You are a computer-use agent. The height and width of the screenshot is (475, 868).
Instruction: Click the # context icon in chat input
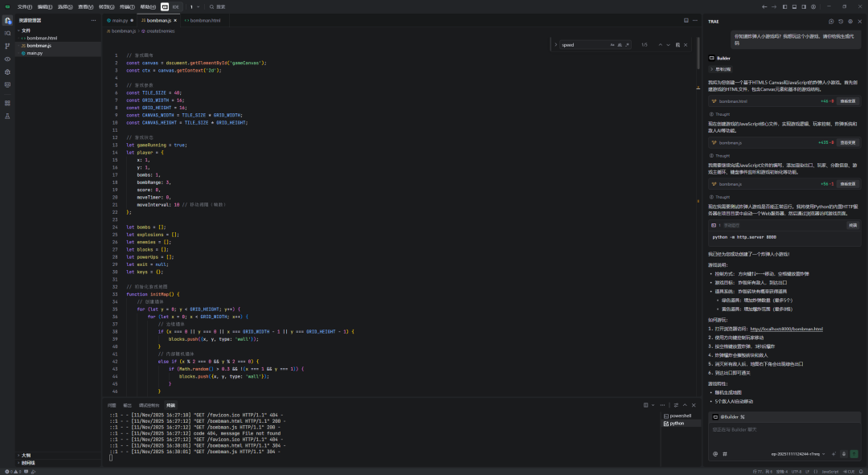point(724,454)
